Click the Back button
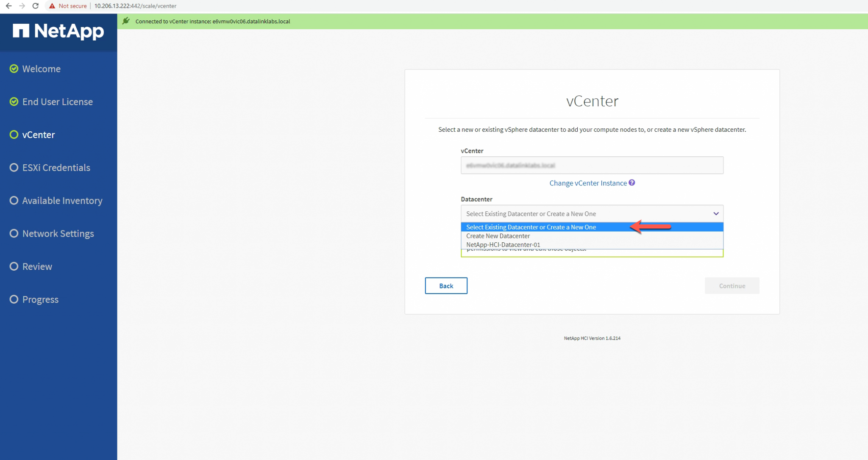The image size is (868, 460). click(x=446, y=285)
